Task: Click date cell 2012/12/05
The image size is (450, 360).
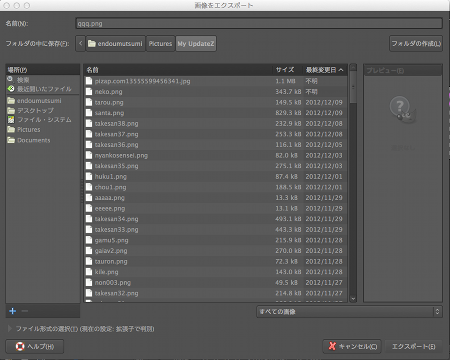Action: [324, 145]
